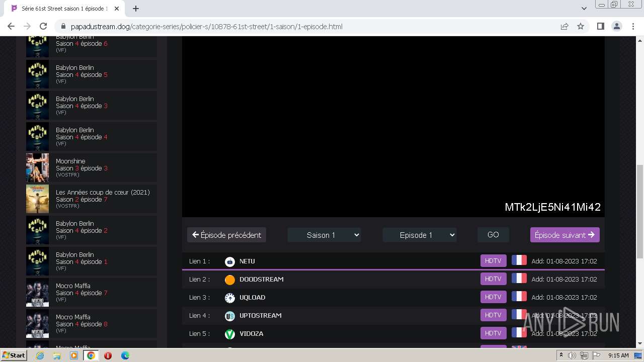Click Babylon Berlin Saison 4 épisode 4
The image size is (644, 362).
coord(92,136)
